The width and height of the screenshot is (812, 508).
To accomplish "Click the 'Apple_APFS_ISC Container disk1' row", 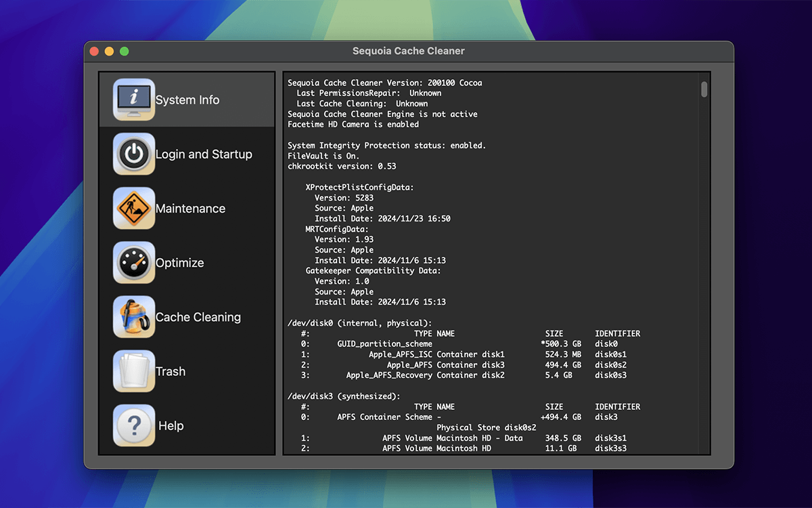I will coord(464,354).
